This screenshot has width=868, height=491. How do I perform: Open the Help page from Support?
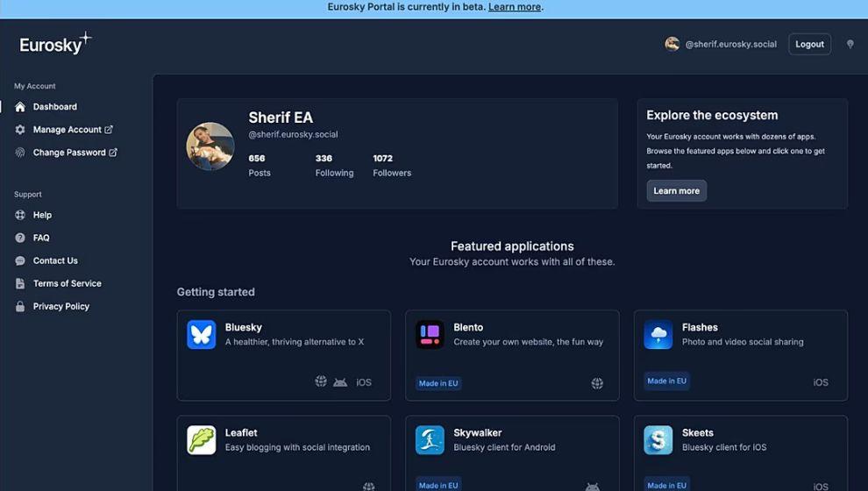(x=42, y=215)
